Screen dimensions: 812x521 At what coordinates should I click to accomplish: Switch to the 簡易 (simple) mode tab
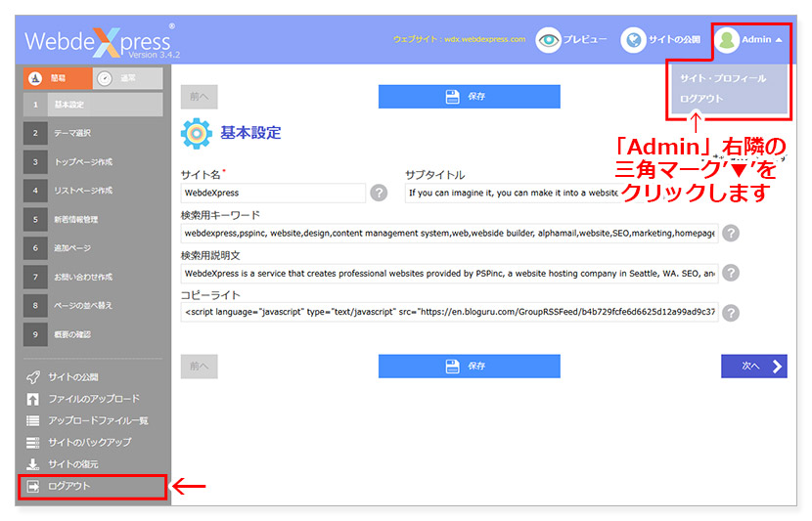[x=58, y=78]
